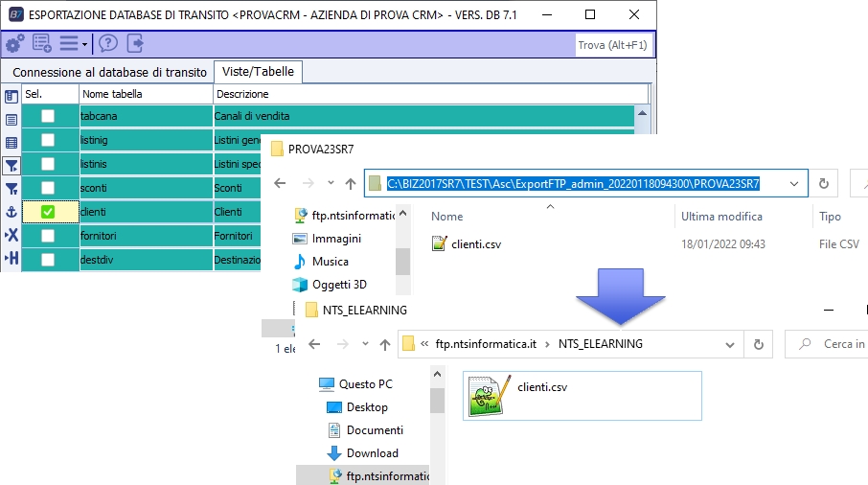Click the scroll up arrow of the table grid
The width and height of the screenshot is (868, 485).
pyautogui.click(x=642, y=113)
